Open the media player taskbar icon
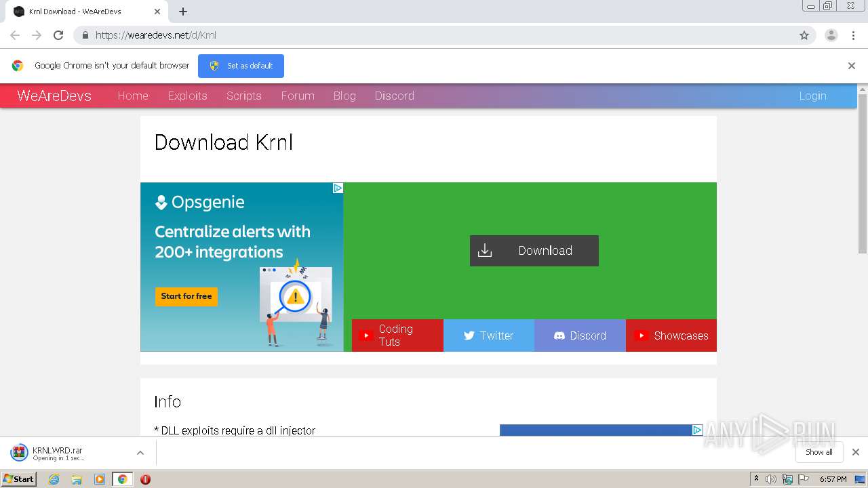The image size is (868, 488). 100,479
